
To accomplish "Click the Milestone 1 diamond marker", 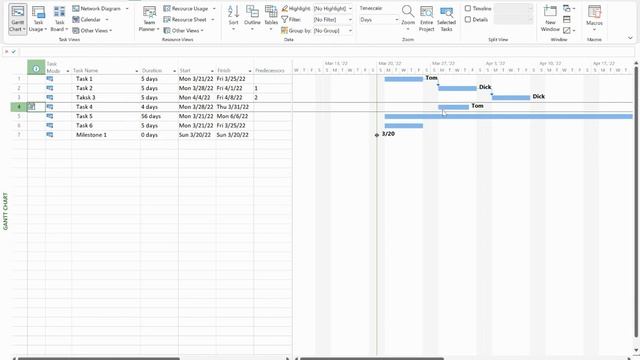I will (x=377, y=135).
